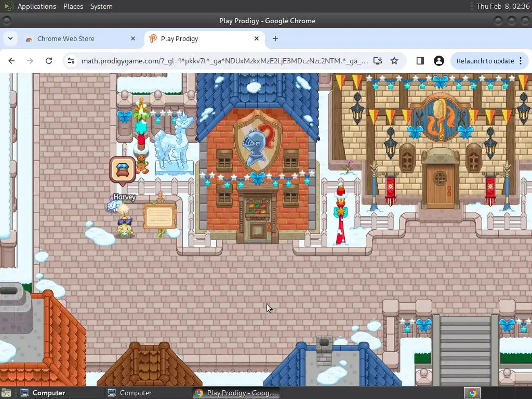Click the show desktop icon in taskbar
The image size is (532, 399).
coord(6,393)
